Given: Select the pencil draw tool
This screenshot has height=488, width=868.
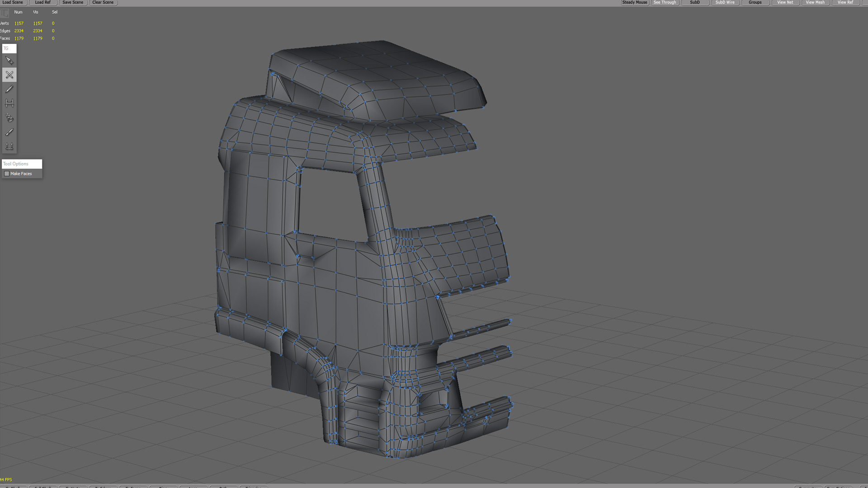Looking at the screenshot, I should (x=9, y=89).
